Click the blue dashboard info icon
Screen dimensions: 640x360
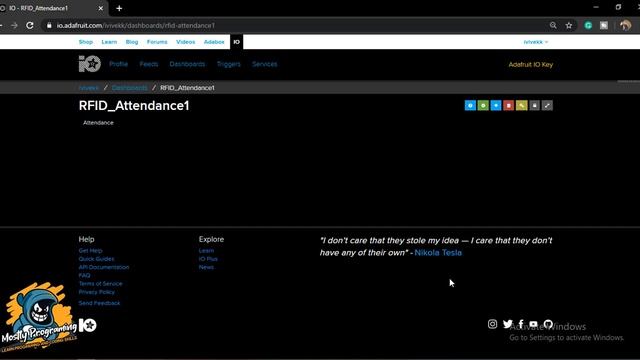coord(470,106)
